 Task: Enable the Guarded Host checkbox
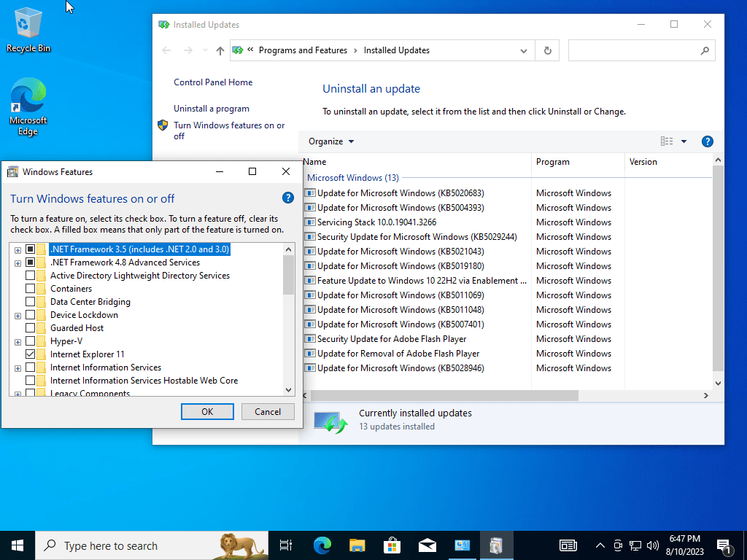(30, 327)
